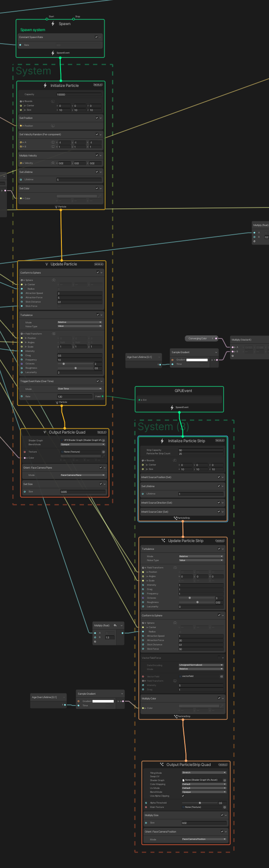The height and width of the screenshot is (868, 269).
Task: Click the Evt input port on the GPUEvent node
Action: coord(139,400)
